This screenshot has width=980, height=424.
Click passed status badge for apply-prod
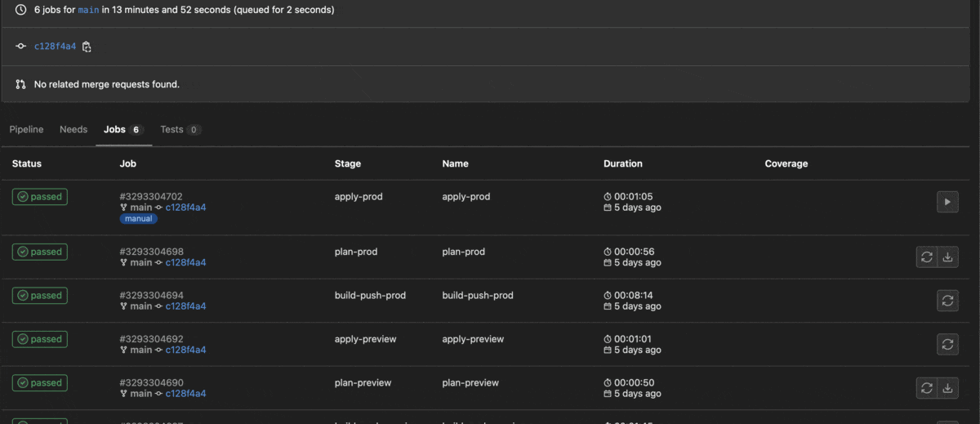[40, 197]
